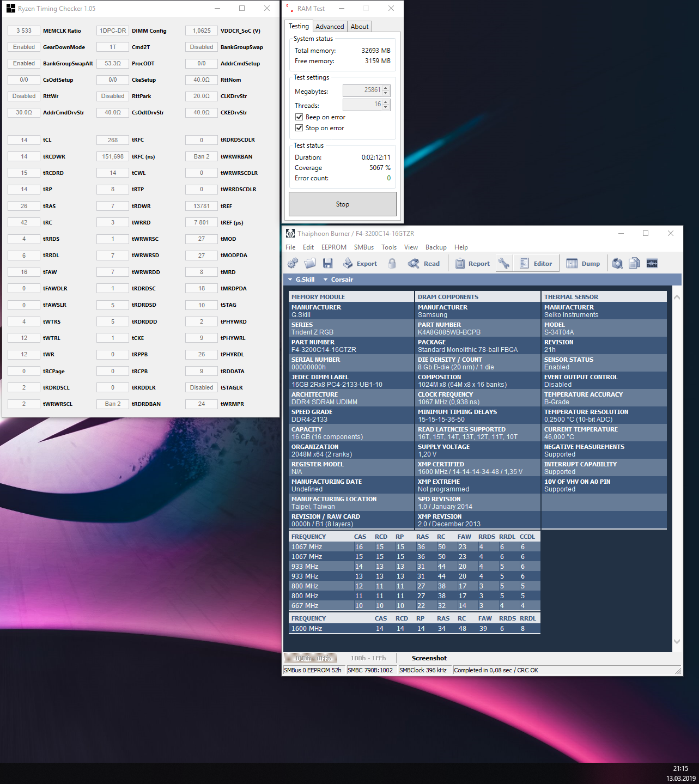This screenshot has height=784, width=699.
Task: Click the tRDRDBAN value field
Action: [x=113, y=404]
